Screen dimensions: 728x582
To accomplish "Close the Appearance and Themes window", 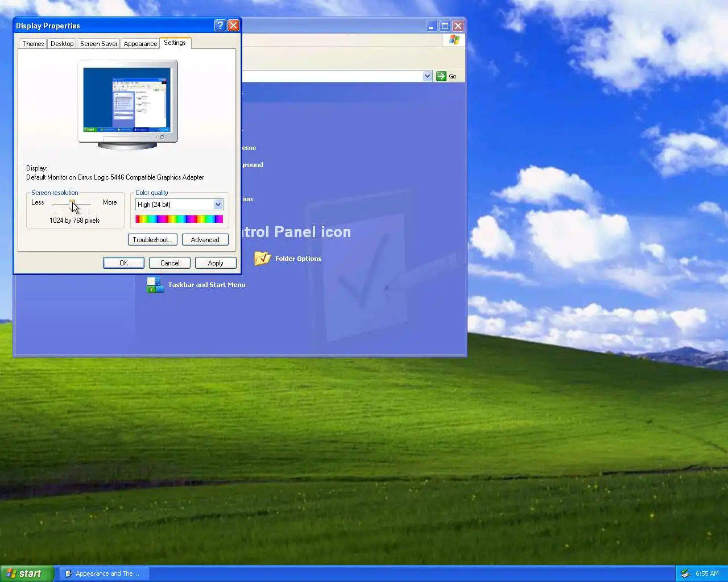I will (x=458, y=26).
